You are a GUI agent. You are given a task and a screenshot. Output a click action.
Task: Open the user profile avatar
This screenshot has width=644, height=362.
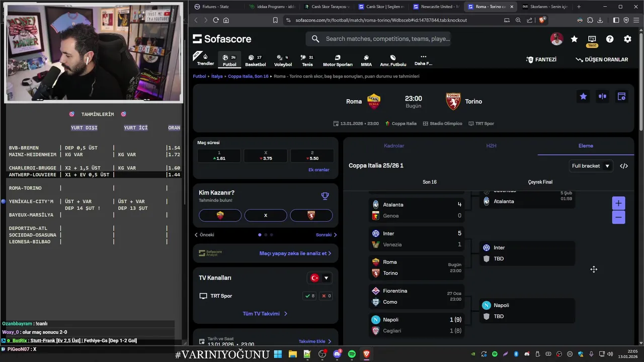coord(556,39)
